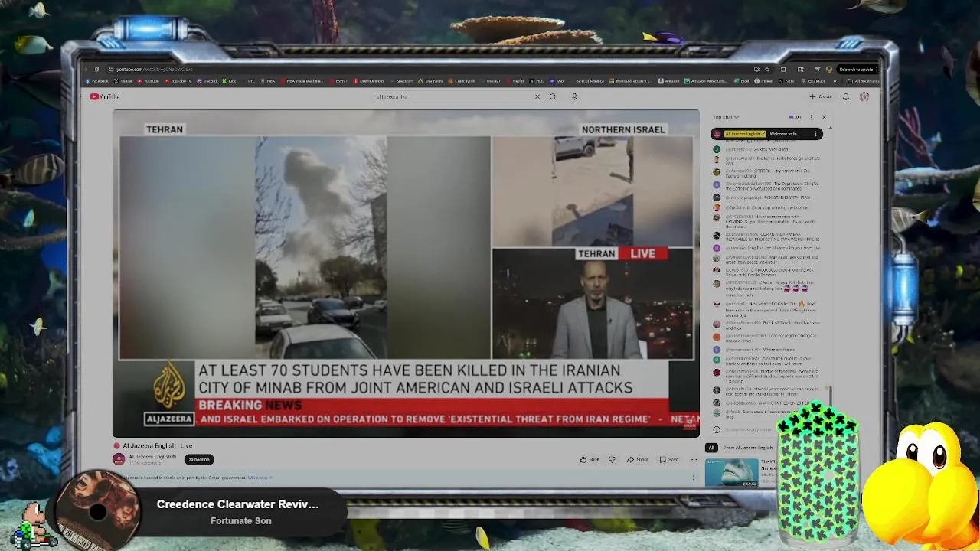Click the Share button under the video
The image size is (980, 551).
pyautogui.click(x=638, y=459)
